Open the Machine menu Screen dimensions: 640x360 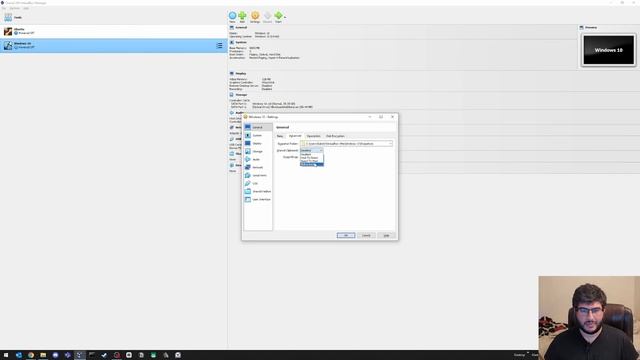click(14, 8)
